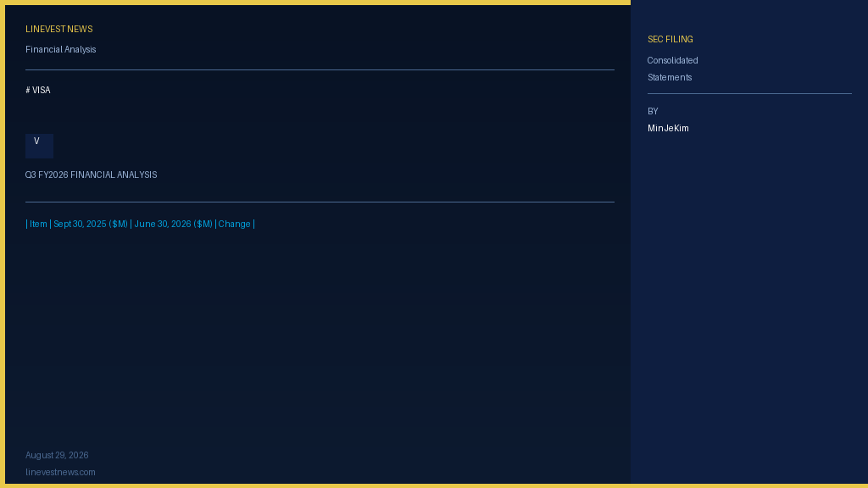Click the LINEVEST NEWS header label
Screen dimensions: 868x488
pyautogui.click(x=58, y=30)
